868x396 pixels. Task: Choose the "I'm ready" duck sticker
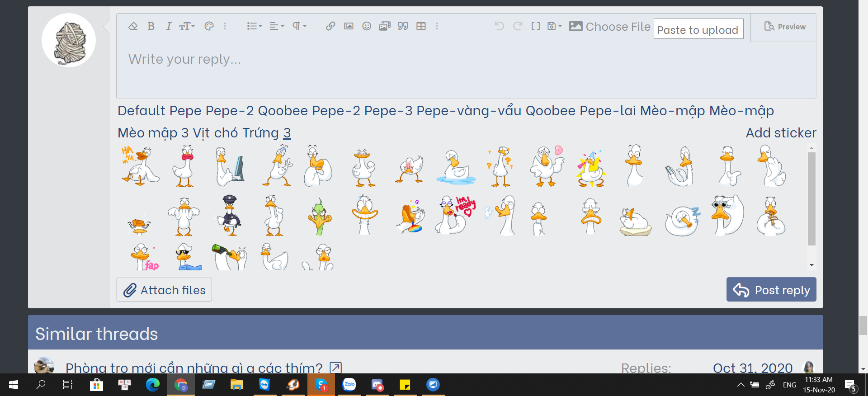[455, 215]
